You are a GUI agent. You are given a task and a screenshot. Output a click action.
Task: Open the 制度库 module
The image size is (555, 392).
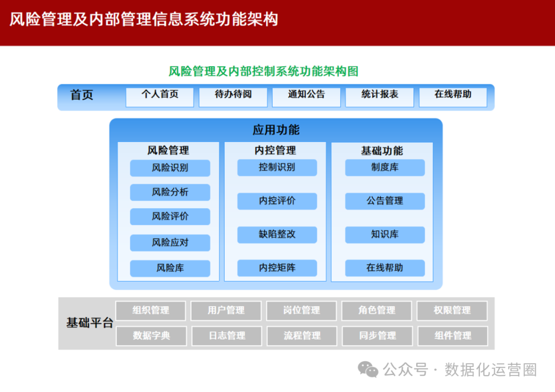pos(385,167)
